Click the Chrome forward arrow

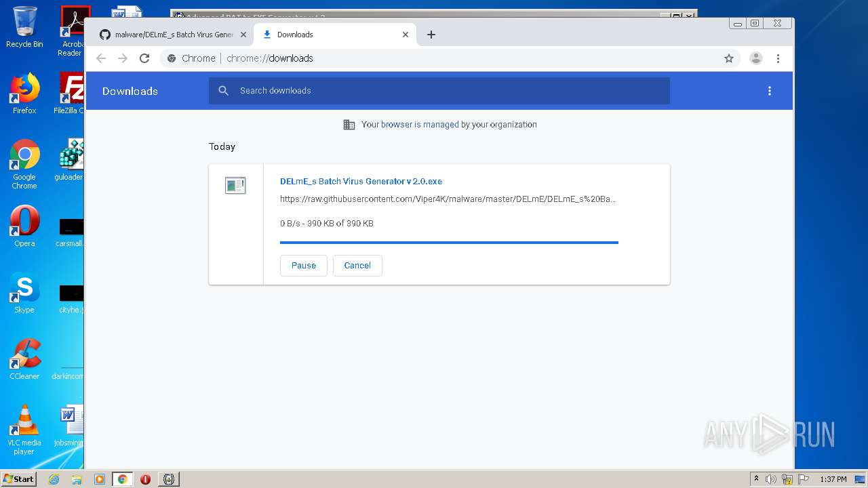tap(123, 58)
